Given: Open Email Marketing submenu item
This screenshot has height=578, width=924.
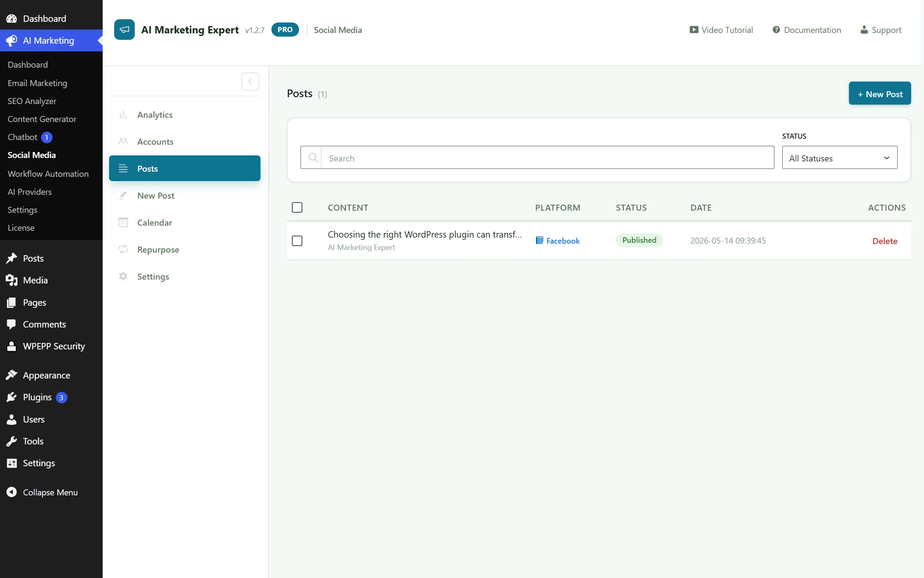Looking at the screenshot, I should [x=37, y=83].
